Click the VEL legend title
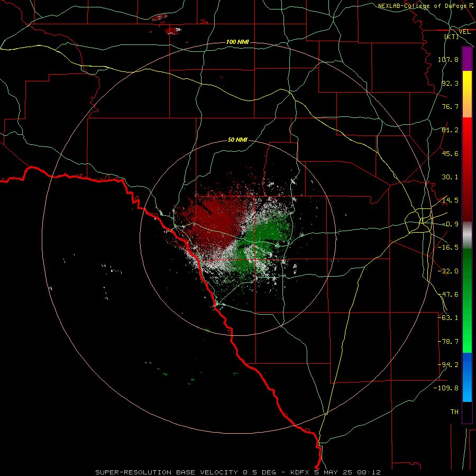Image resolution: width=476 pixels, height=476 pixels. point(464,32)
